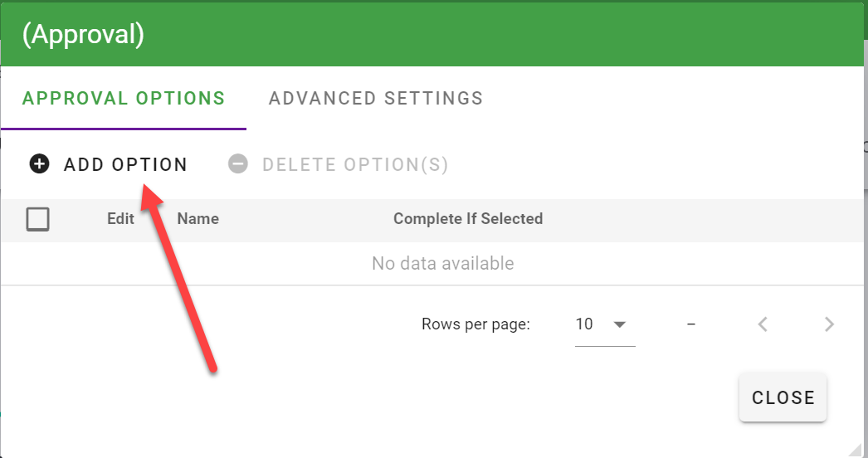Click the Complete If Selected column header

tap(468, 219)
